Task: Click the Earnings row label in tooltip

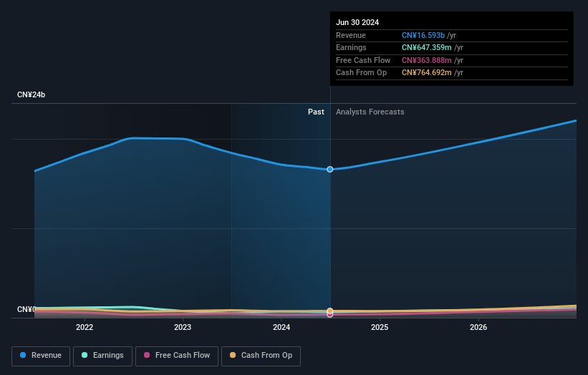Action: [351, 47]
